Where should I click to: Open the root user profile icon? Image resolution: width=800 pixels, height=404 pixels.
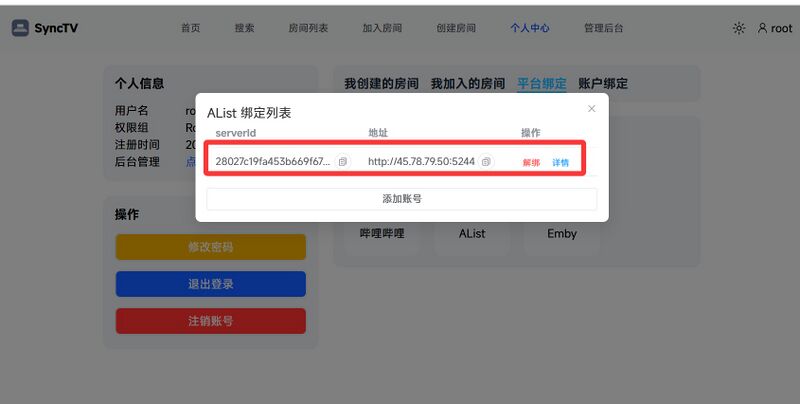coord(762,28)
